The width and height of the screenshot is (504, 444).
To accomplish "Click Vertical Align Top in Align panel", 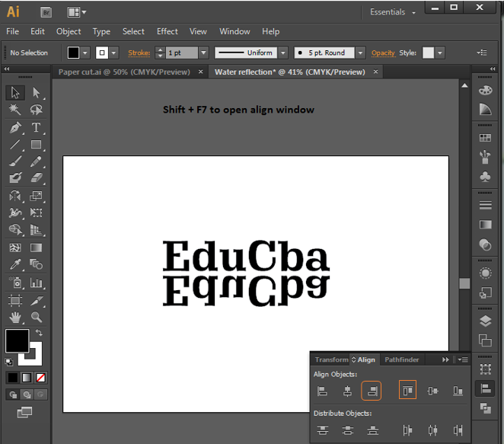I will click(407, 390).
